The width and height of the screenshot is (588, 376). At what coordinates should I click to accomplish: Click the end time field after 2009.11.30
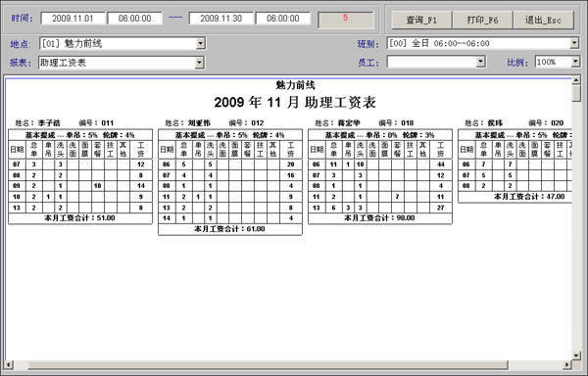pyautogui.click(x=283, y=19)
